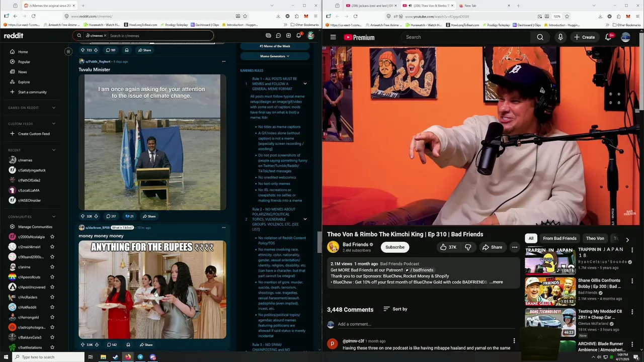
Task: Downvote the Tuvalu Minister post
Action: coord(96,216)
